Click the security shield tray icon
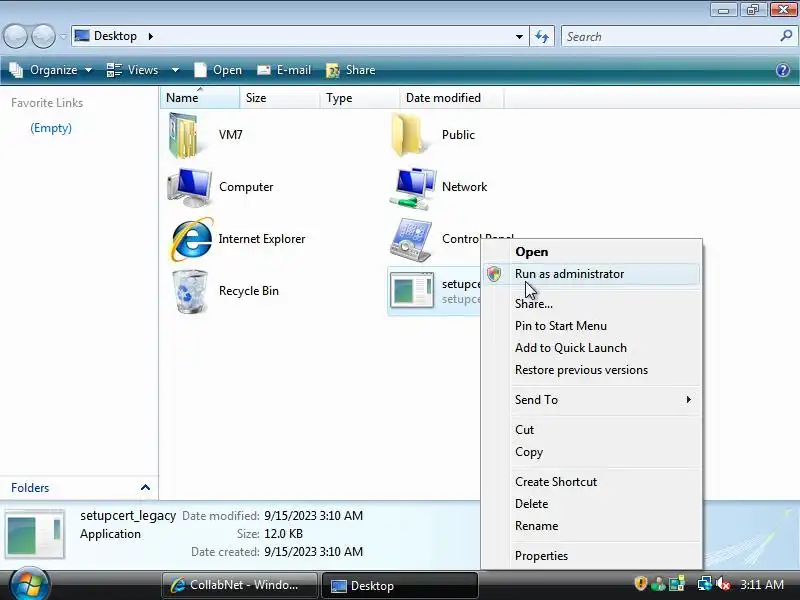The height and width of the screenshot is (600, 800). point(640,583)
